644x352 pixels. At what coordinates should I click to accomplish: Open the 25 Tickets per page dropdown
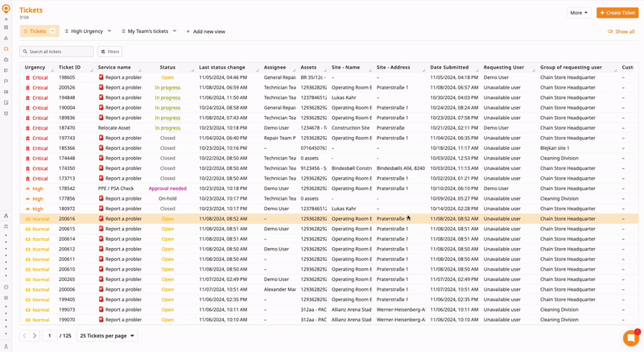(x=107, y=336)
